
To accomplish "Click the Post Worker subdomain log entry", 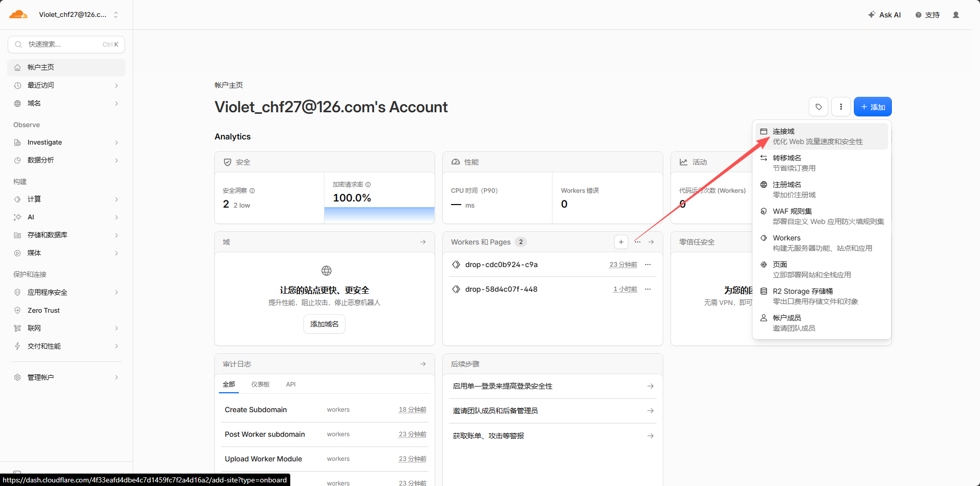I will pyautogui.click(x=324, y=434).
